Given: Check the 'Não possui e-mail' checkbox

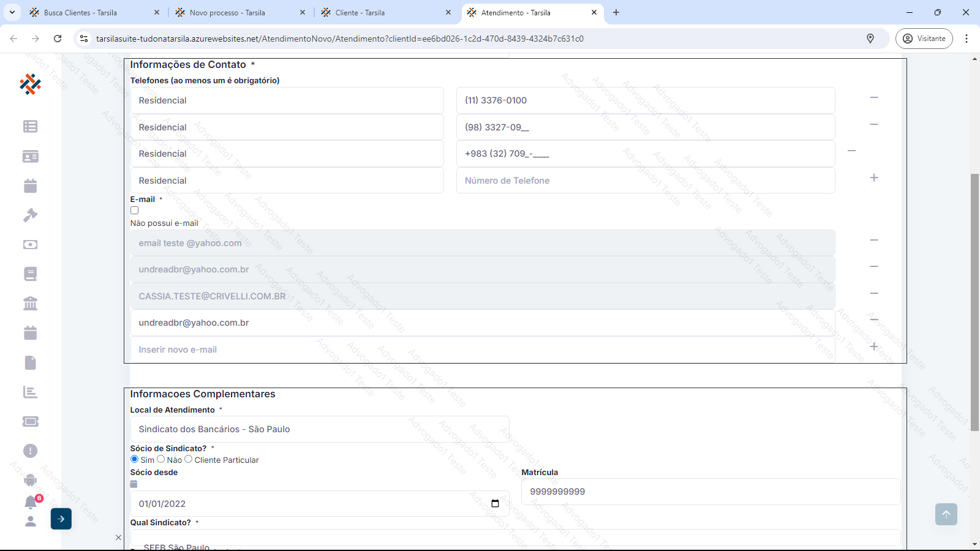Looking at the screenshot, I should pyautogui.click(x=134, y=210).
